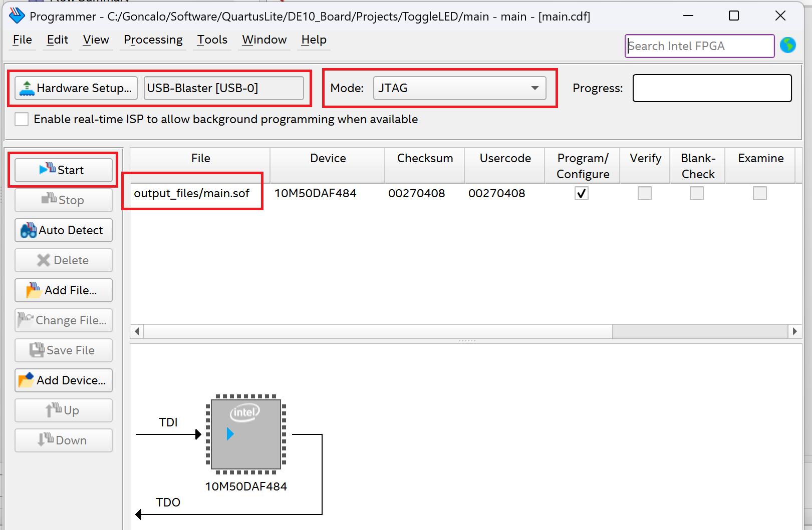
Task: Click the 10M50DAF484 label under chip
Action: 246,486
